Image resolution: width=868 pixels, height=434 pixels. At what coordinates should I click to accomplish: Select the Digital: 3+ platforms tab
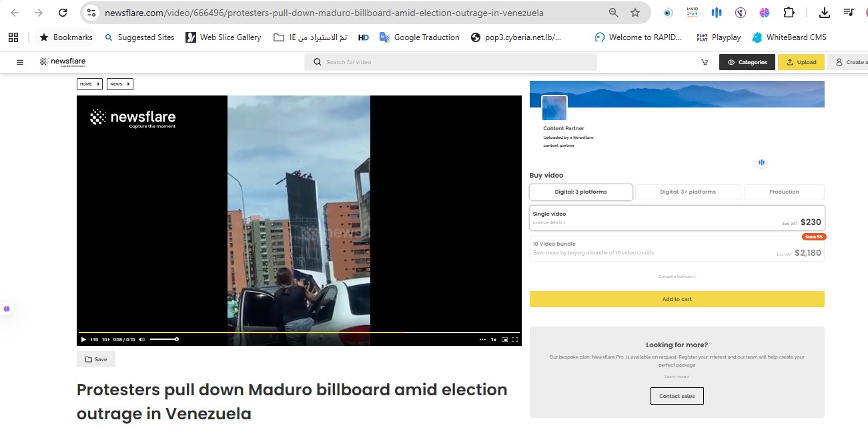(x=688, y=192)
